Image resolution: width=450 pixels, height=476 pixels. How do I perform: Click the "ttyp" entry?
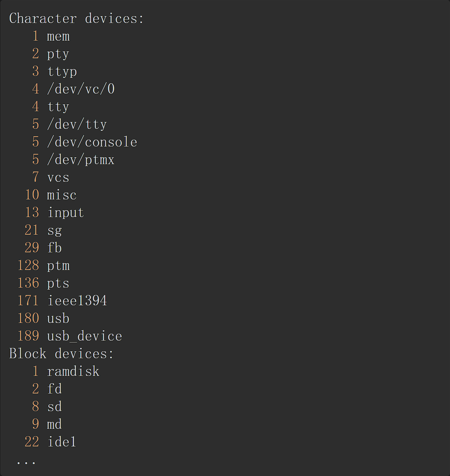coord(62,72)
